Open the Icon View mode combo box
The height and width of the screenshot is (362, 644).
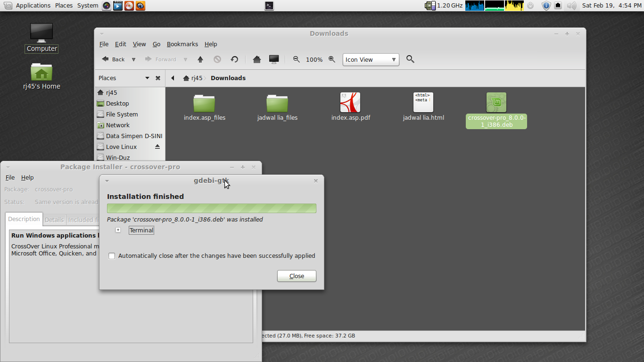(x=371, y=59)
